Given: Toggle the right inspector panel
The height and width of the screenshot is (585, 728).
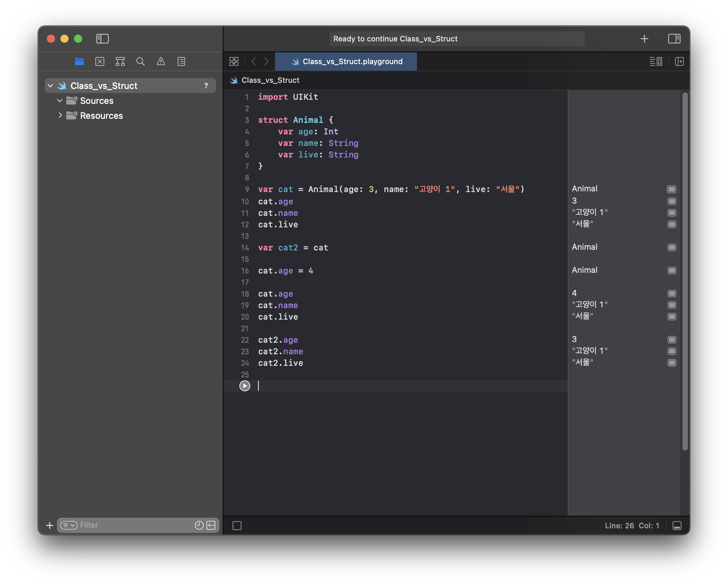Looking at the screenshot, I should [x=674, y=39].
